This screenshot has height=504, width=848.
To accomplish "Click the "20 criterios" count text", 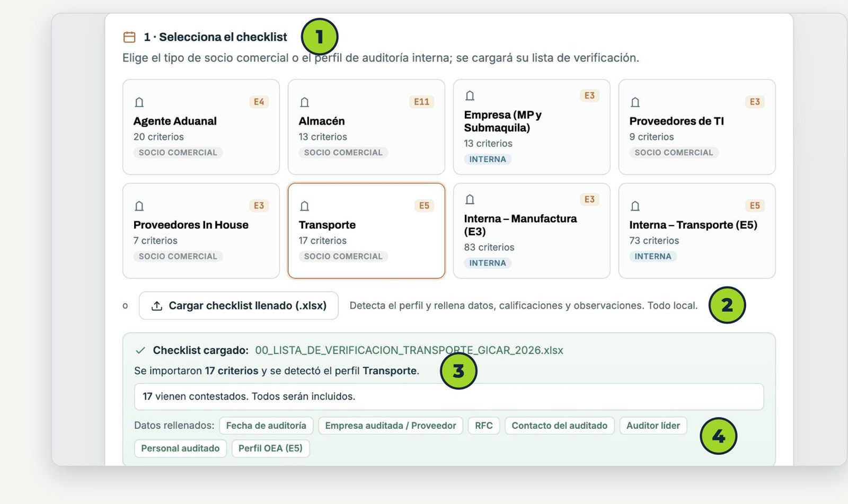I will (158, 137).
